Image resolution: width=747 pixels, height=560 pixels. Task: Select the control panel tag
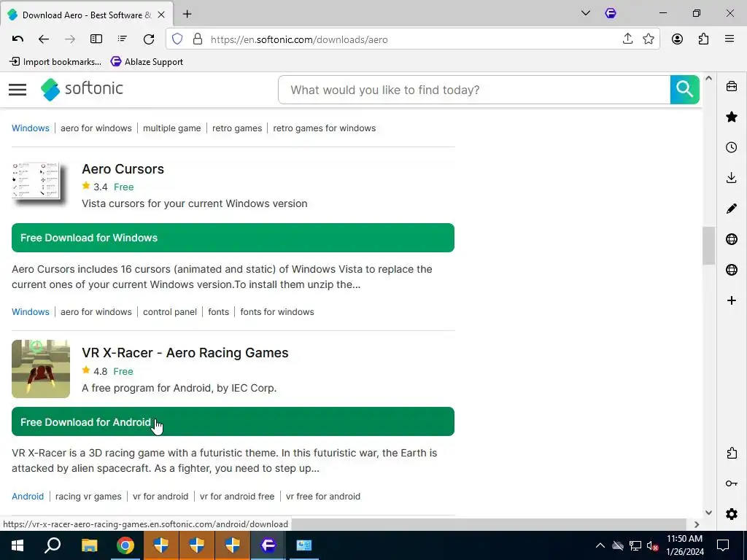pos(170,312)
